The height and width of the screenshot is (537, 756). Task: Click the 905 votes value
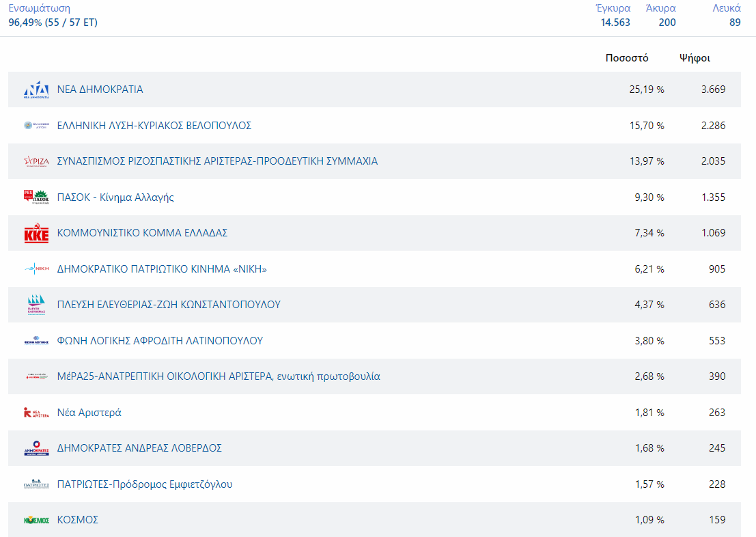click(x=717, y=268)
